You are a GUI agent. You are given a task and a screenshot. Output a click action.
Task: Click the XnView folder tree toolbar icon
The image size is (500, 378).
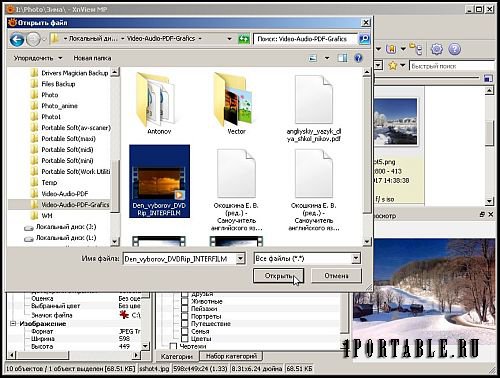click(x=415, y=49)
